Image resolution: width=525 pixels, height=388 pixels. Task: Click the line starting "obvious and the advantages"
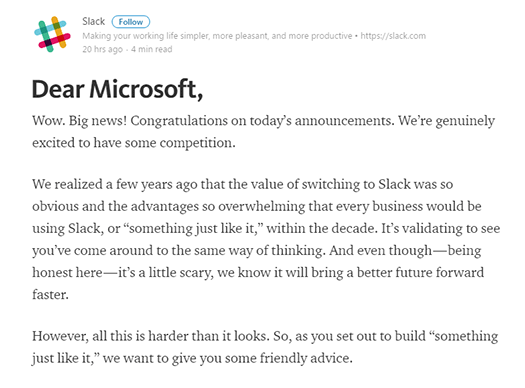click(x=257, y=207)
